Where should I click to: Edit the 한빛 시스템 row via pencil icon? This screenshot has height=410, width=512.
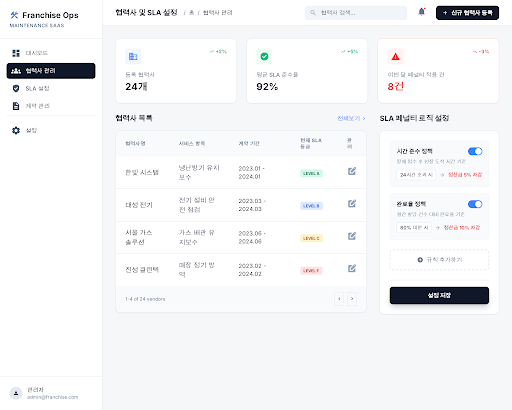pos(352,171)
